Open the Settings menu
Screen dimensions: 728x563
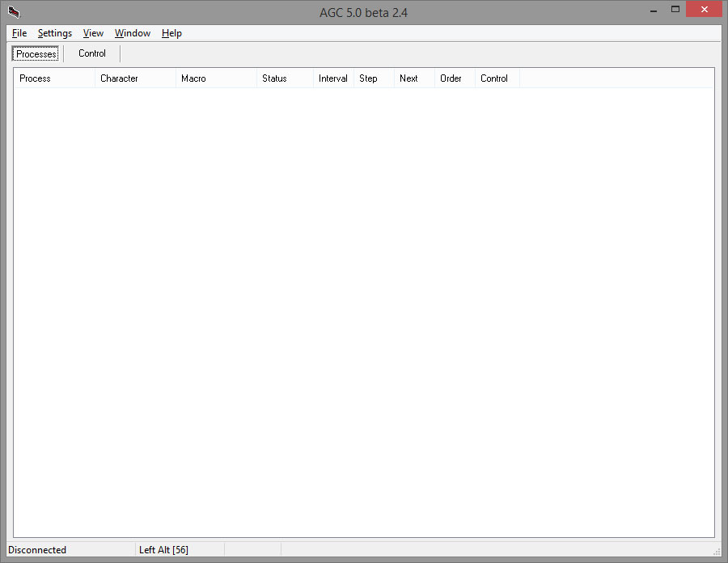pyautogui.click(x=55, y=33)
